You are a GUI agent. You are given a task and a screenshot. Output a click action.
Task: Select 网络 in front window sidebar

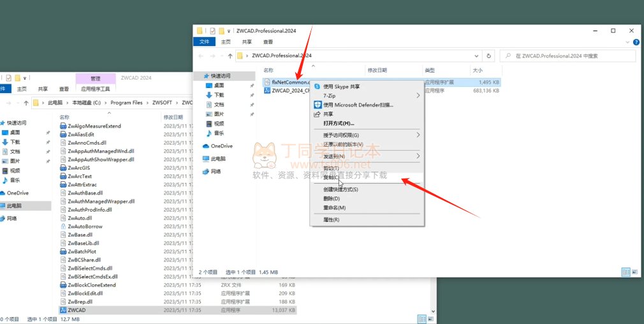point(216,171)
